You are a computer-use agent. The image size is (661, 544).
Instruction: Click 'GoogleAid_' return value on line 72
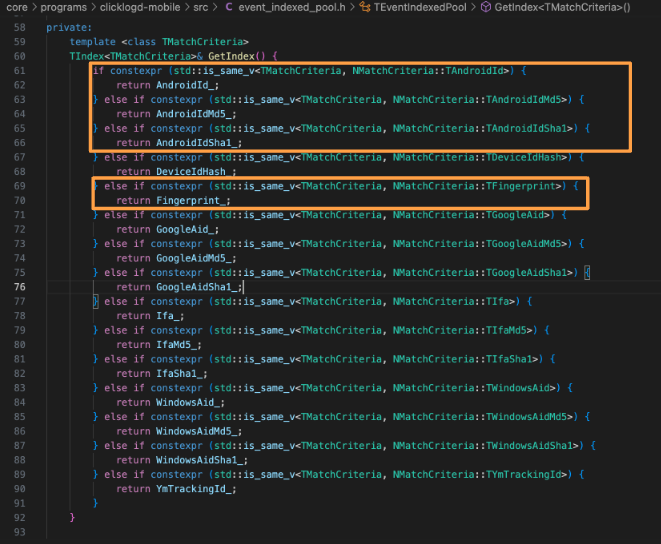tap(185, 229)
